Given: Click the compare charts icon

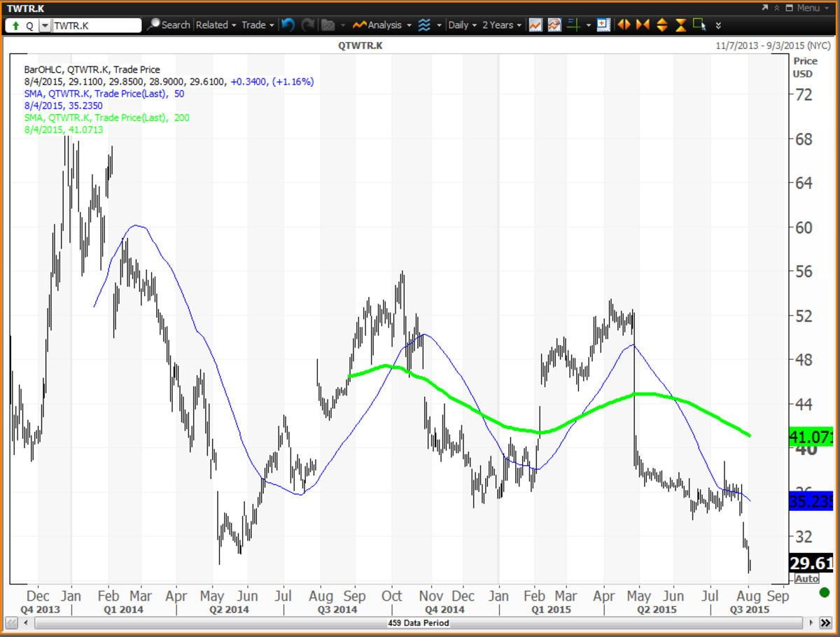Looking at the screenshot, I should (x=554, y=24).
